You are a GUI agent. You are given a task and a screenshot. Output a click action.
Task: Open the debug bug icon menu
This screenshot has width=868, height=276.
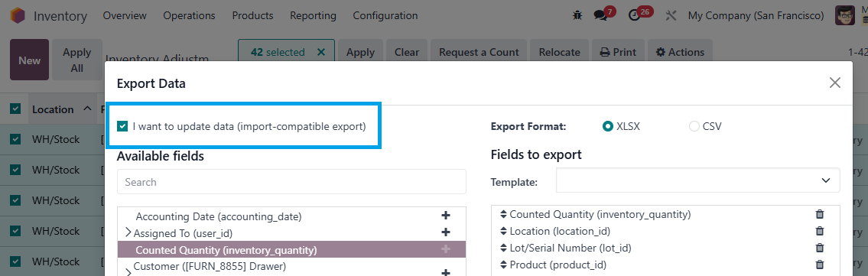pyautogui.click(x=577, y=15)
